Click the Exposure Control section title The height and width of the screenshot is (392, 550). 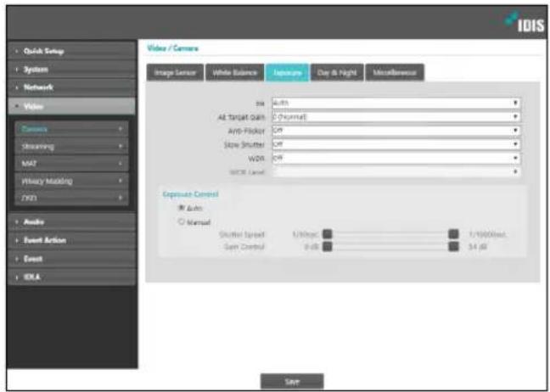coord(190,194)
